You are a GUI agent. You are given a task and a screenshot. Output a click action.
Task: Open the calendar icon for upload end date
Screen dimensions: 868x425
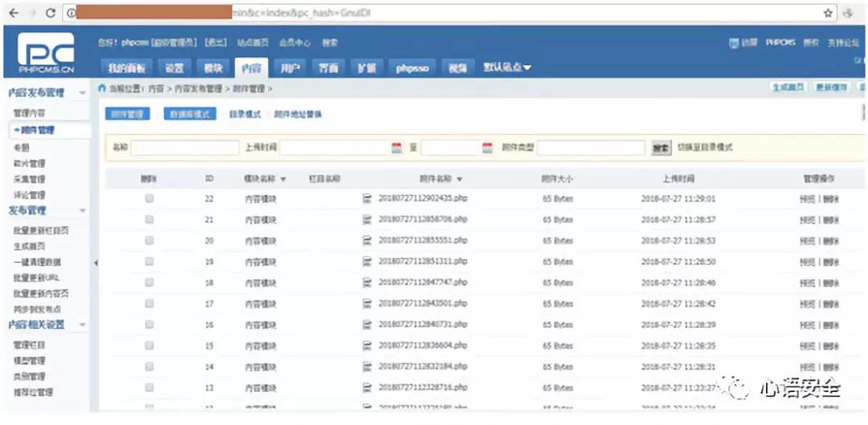[x=487, y=148]
